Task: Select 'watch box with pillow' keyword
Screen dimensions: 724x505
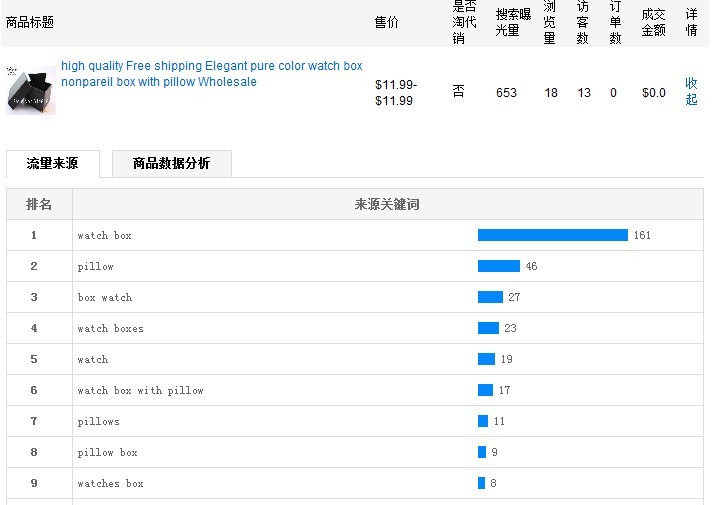Action: (x=140, y=390)
